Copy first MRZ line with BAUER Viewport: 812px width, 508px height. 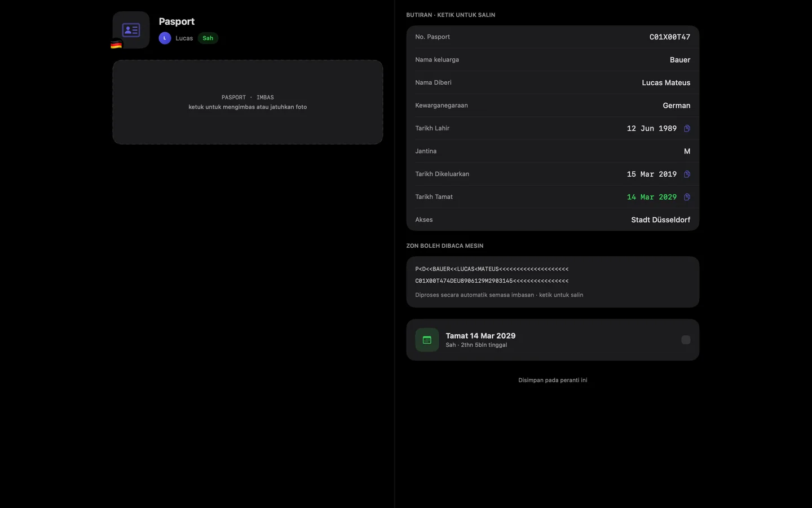pos(492,269)
